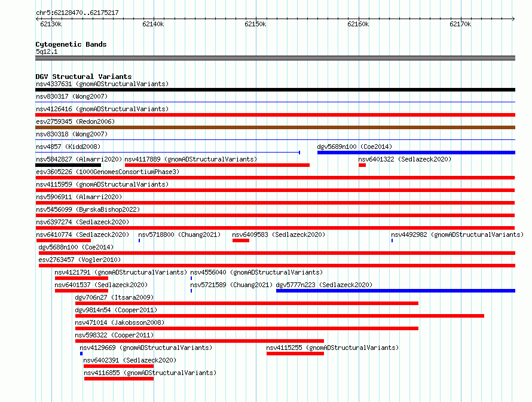Viewport: 532px width, 402px height.
Task: Open the nsv471014 (Jakobsson2008) label
Action: (x=120, y=322)
